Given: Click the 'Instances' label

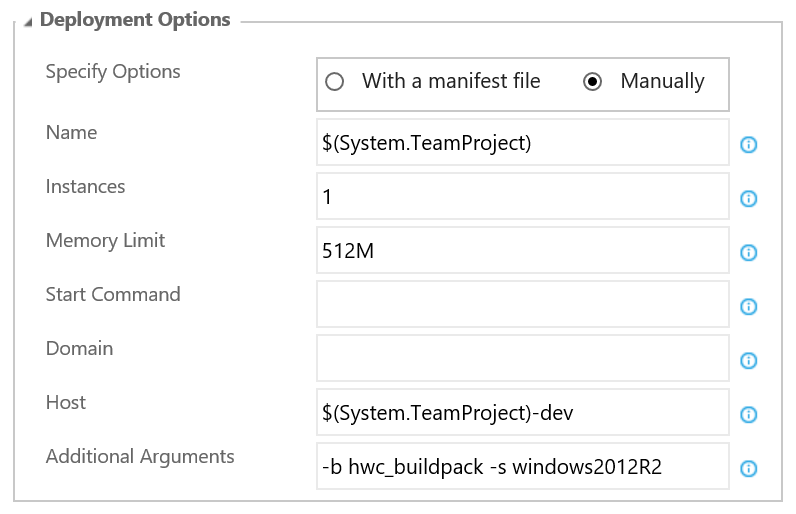Looking at the screenshot, I should [85, 187].
